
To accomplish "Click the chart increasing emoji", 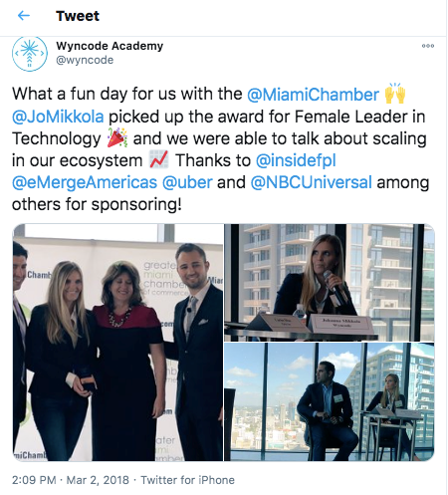I will click(x=159, y=159).
